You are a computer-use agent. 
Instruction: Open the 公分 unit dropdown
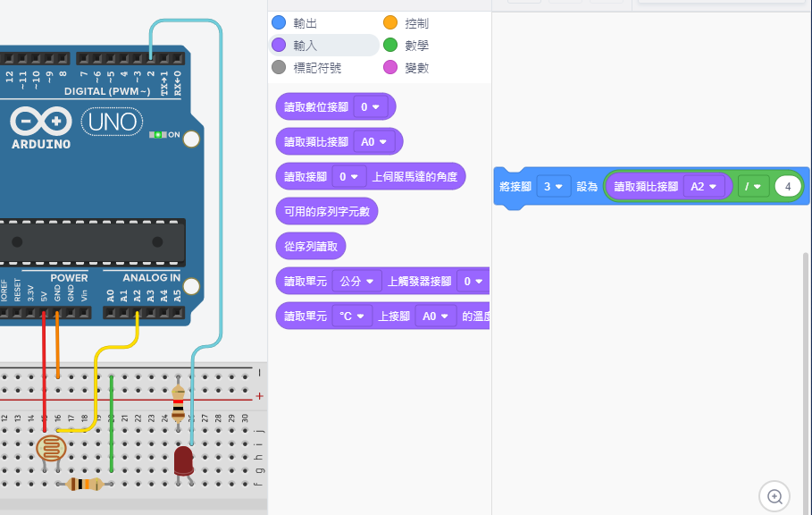click(x=356, y=282)
